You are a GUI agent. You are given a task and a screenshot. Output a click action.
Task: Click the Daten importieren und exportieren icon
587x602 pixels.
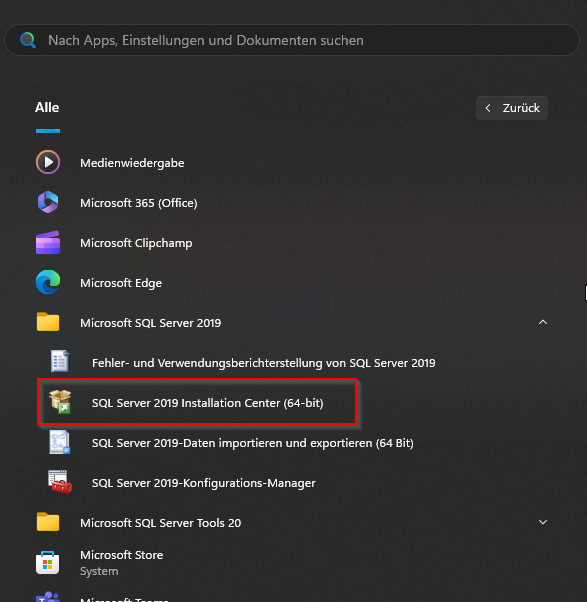click(60, 442)
